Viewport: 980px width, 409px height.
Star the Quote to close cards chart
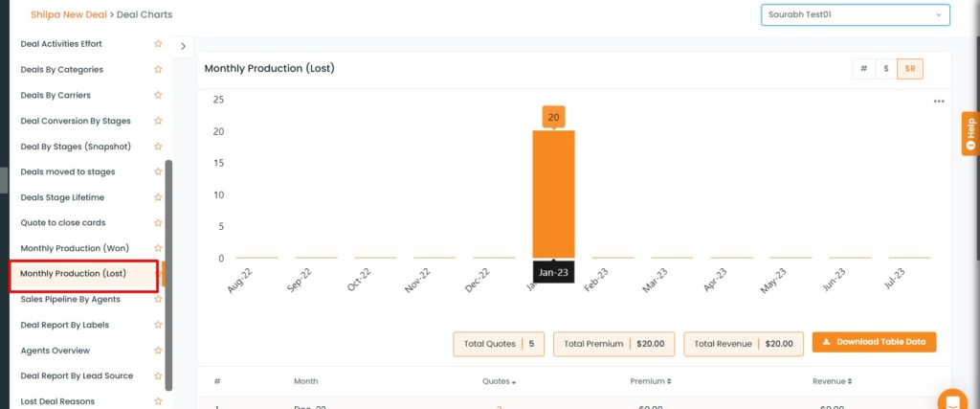(x=158, y=222)
